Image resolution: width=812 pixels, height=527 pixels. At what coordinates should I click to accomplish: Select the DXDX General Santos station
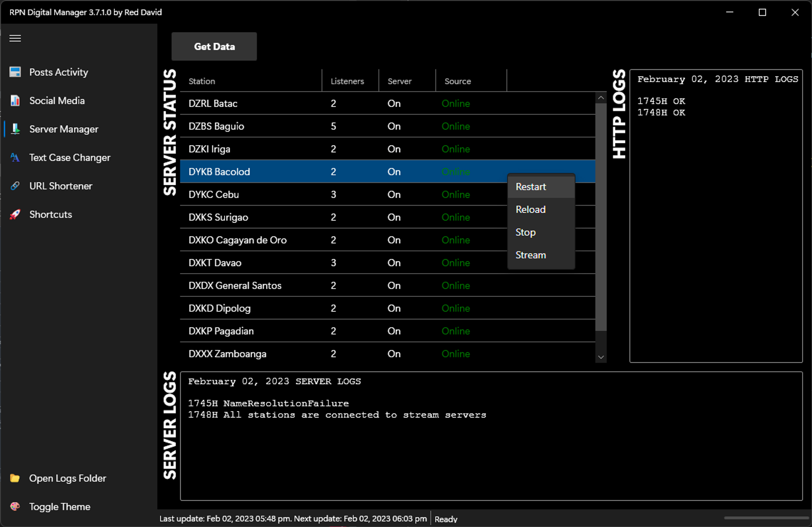point(388,285)
